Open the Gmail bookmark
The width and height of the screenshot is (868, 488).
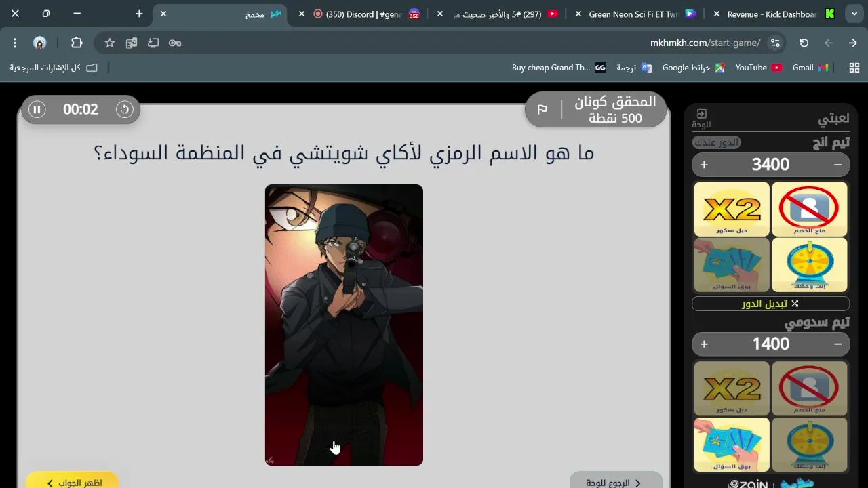click(x=810, y=68)
